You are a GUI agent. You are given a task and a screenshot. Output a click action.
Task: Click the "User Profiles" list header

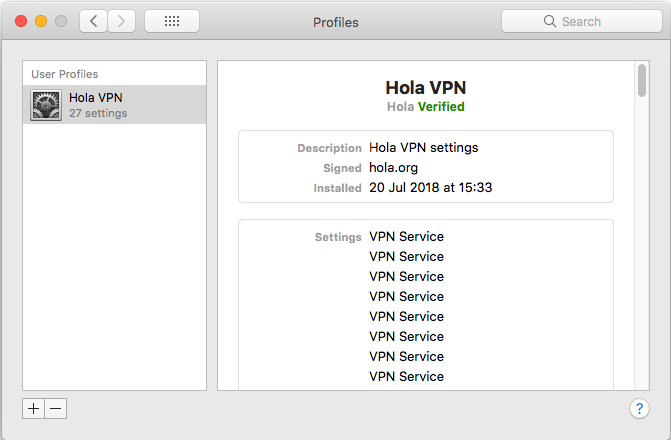click(65, 74)
